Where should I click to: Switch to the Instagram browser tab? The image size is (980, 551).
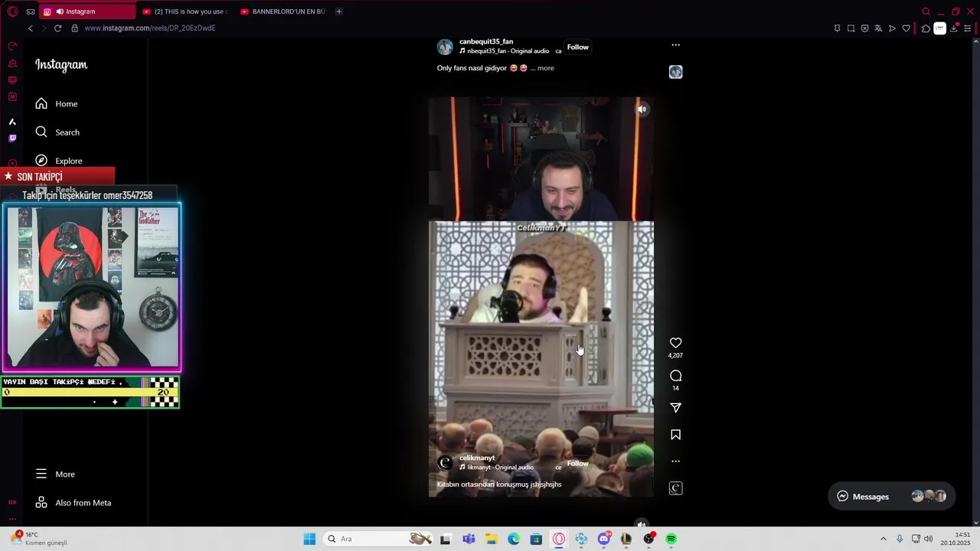coord(86,11)
